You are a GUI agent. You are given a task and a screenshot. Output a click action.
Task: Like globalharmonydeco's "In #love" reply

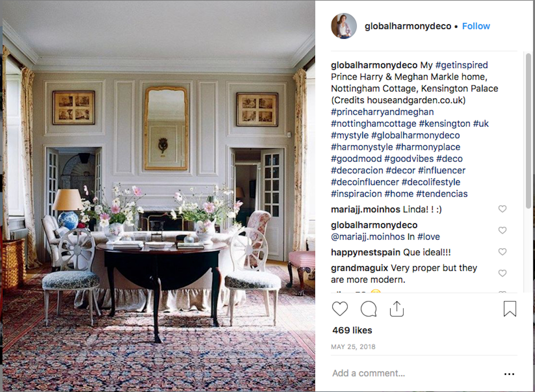click(x=502, y=230)
